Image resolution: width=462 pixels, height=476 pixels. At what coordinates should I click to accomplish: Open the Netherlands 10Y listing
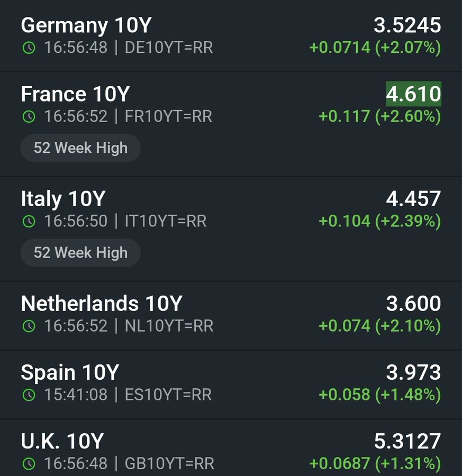(231, 316)
